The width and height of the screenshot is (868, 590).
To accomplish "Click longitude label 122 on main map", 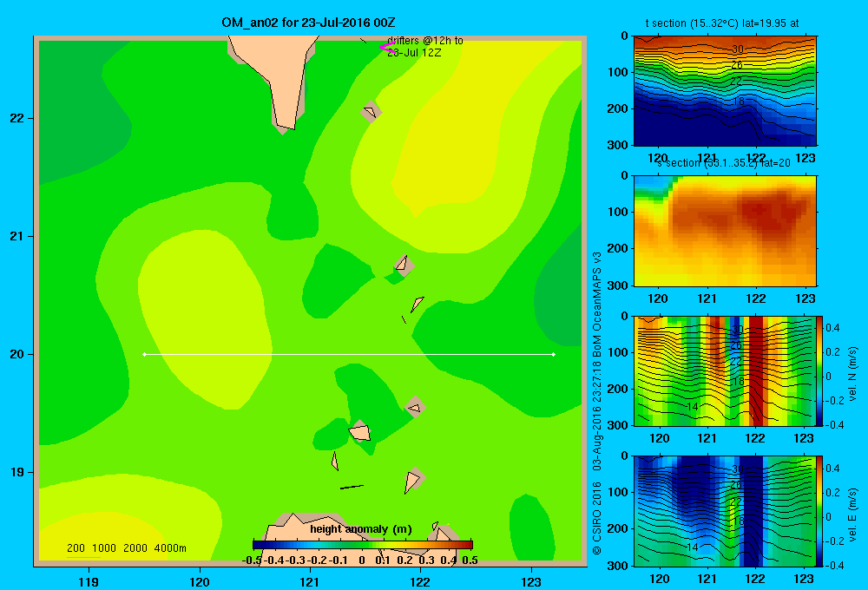I will pos(420,581).
